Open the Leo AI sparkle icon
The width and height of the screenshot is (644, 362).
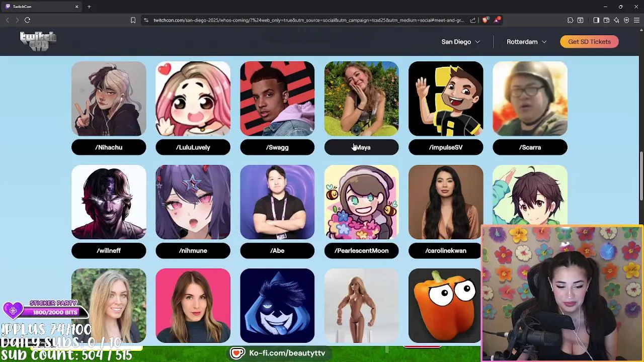[x=616, y=20]
